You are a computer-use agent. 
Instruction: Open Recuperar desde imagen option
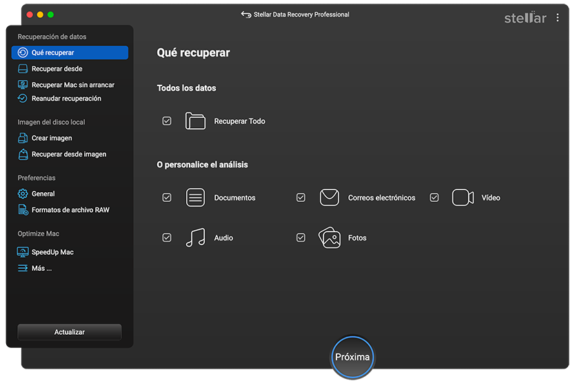(70, 154)
